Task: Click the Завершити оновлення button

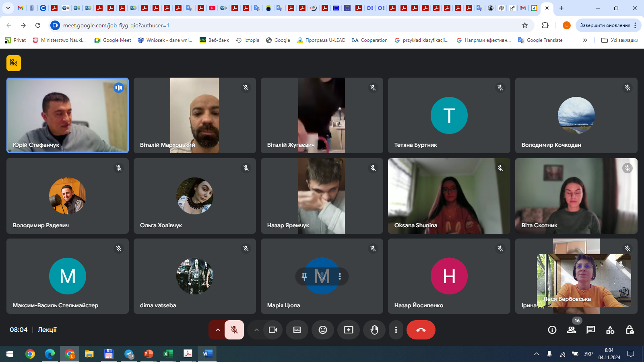Action: 605,25
